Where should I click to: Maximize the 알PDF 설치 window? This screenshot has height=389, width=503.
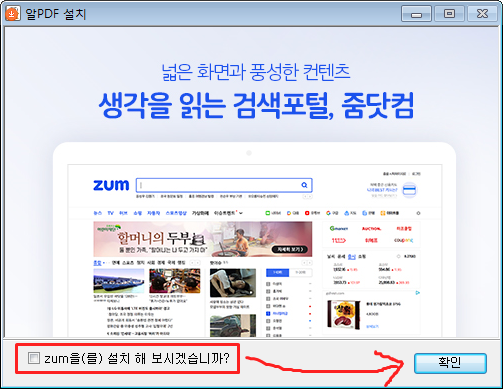click(x=449, y=14)
